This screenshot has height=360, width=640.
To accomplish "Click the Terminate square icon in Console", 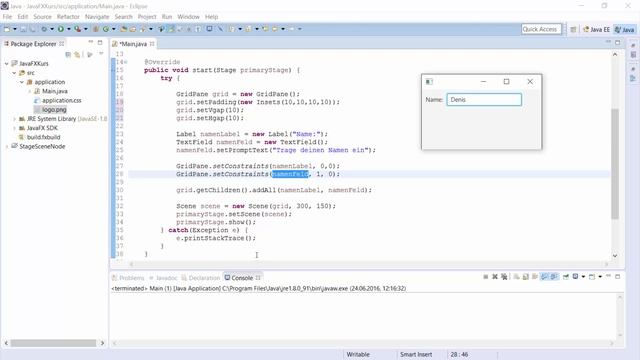I will (486, 277).
